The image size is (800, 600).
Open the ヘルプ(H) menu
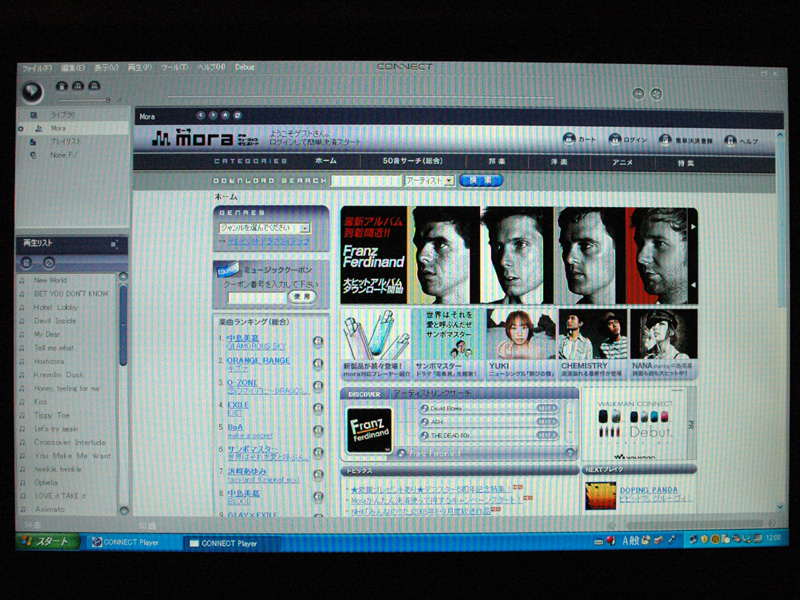pos(211,67)
